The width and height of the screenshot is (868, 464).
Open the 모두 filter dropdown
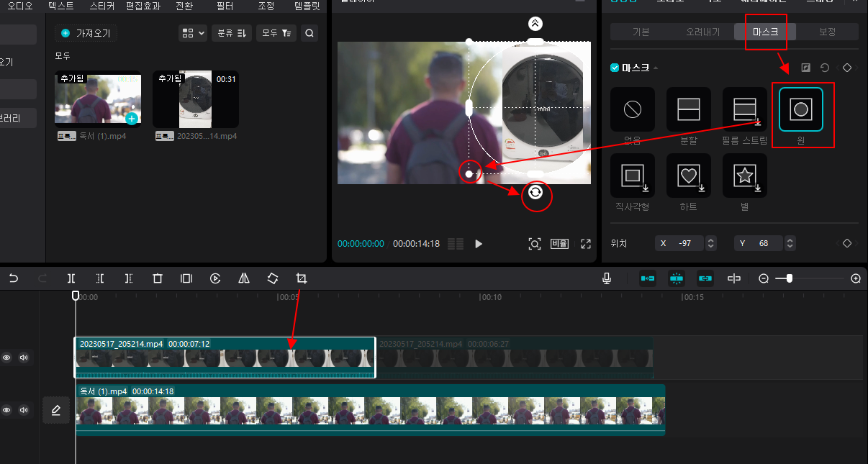point(276,33)
